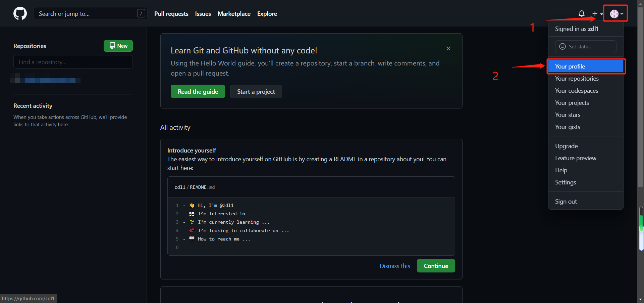The width and height of the screenshot is (644, 303).
Task: Open Issues in the top navigation
Action: (203, 14)
